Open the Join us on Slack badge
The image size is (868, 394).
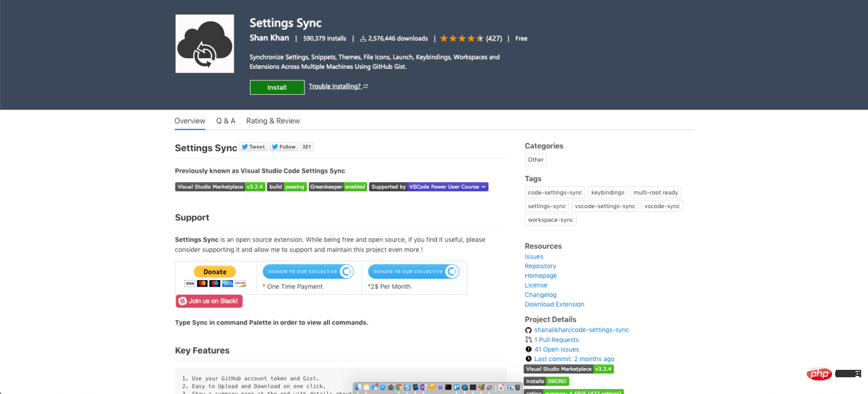click(x=209, y=301)
